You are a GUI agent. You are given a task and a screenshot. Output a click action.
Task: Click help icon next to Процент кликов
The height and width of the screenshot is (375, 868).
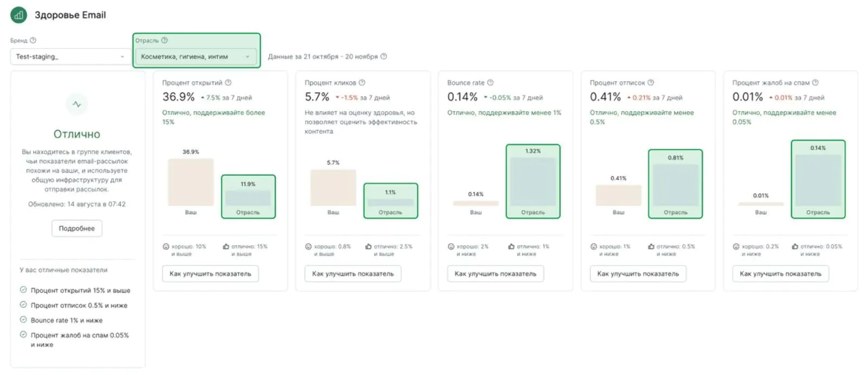(362, 82)
